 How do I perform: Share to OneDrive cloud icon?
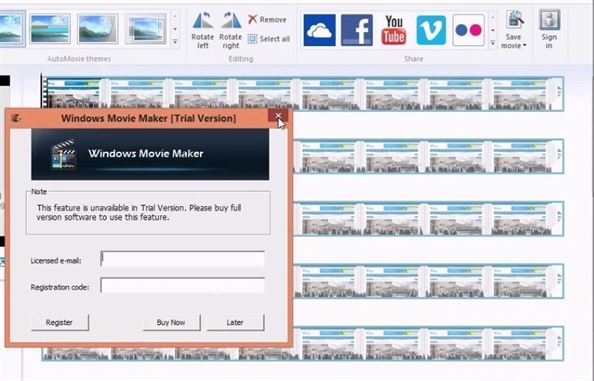(x=319, y=30)
